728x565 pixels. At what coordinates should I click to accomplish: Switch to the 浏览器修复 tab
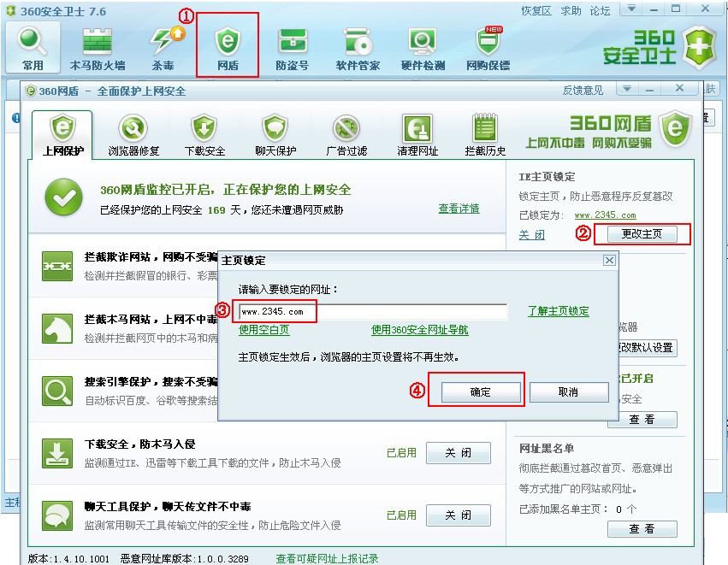tap(133, 135)
